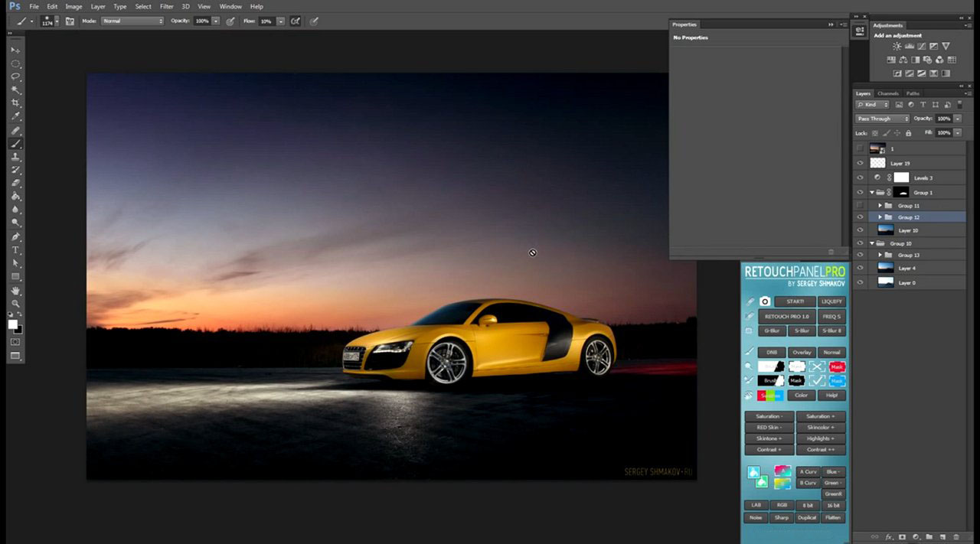Expand the Group 12 folder
Image resolution: width=980 pixels, height=544 pixels.
(x=880, y=217)
